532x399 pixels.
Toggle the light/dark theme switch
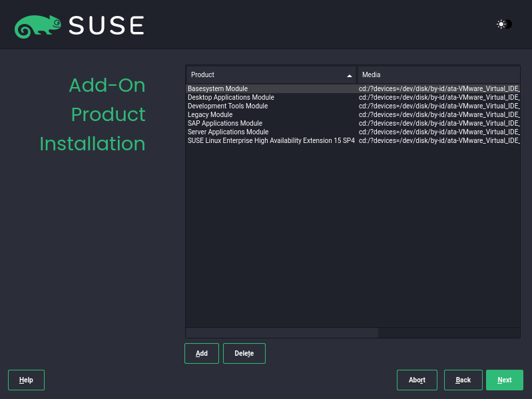[504, 25]
